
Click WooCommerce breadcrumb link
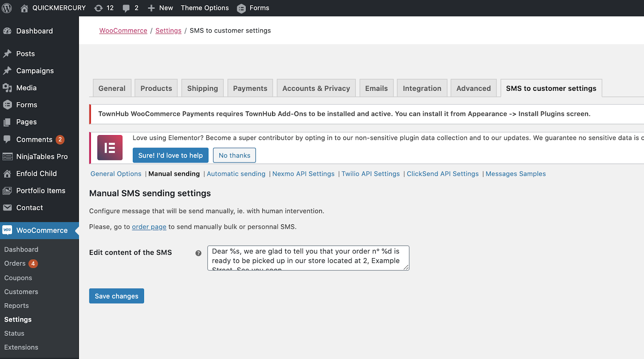click(x=123, y=31)
